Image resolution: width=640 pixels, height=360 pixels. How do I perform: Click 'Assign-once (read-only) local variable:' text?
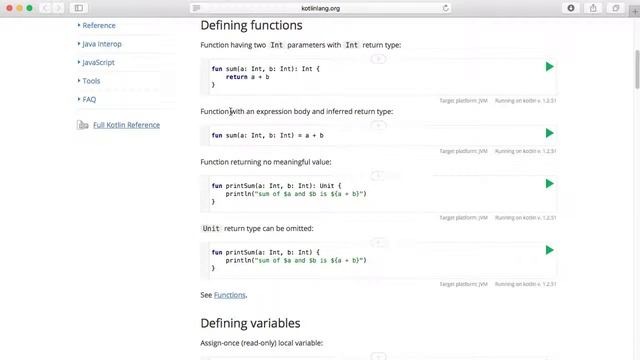click(262, 343)
